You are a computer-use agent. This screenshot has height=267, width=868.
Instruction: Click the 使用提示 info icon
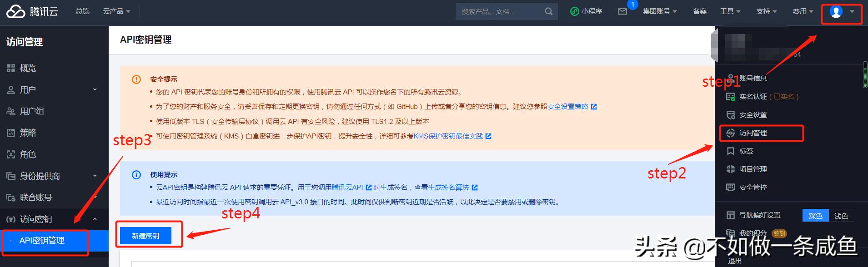[x=136, y=175]
